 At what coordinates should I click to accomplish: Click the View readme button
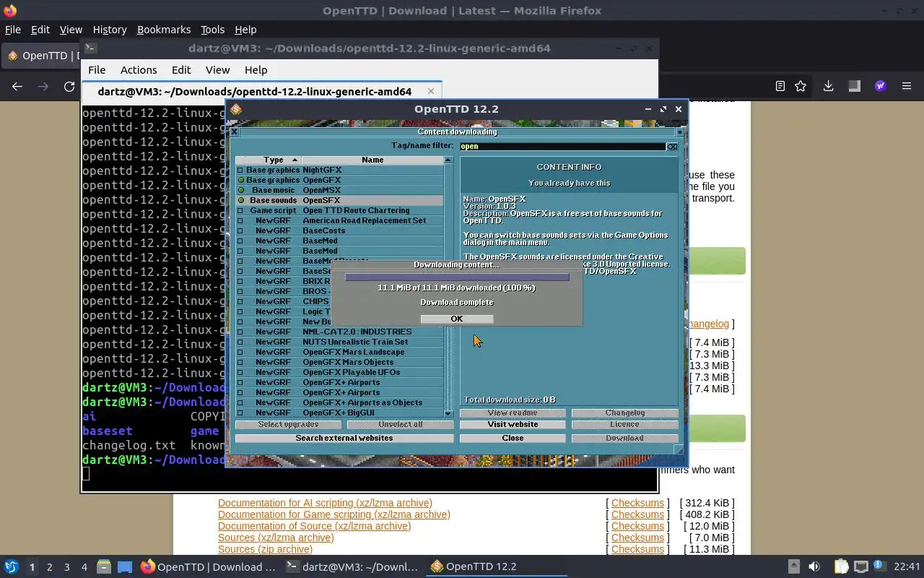pos(513,413)
